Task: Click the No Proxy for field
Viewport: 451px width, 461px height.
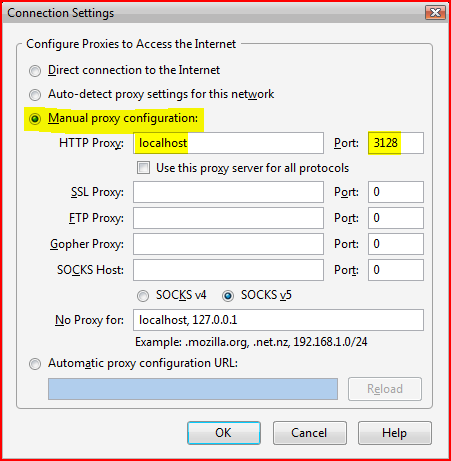Action: point(278,320)
